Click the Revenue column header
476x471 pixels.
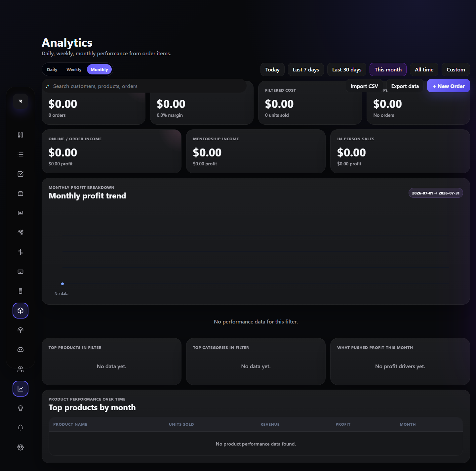tap(270, 424)
